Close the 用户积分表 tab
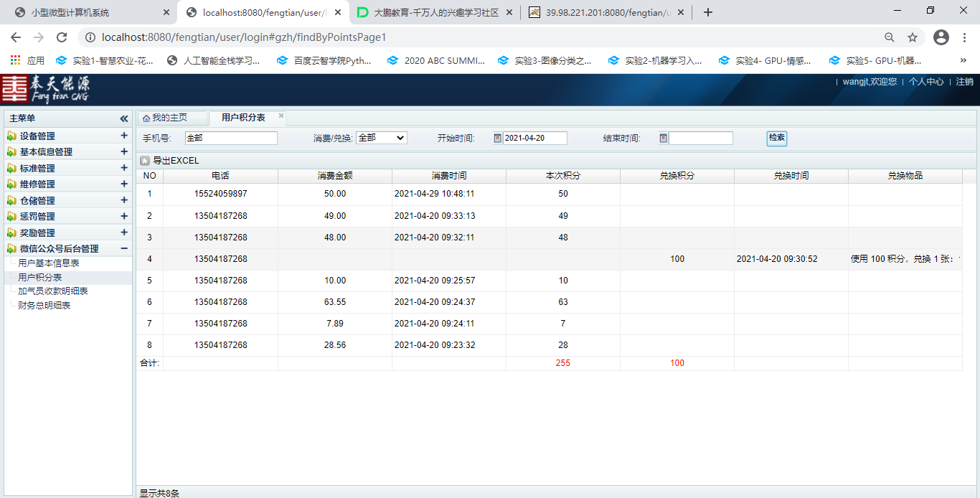Screen dimensions: 980x498 pyautogui.click(x=281, y=116)
